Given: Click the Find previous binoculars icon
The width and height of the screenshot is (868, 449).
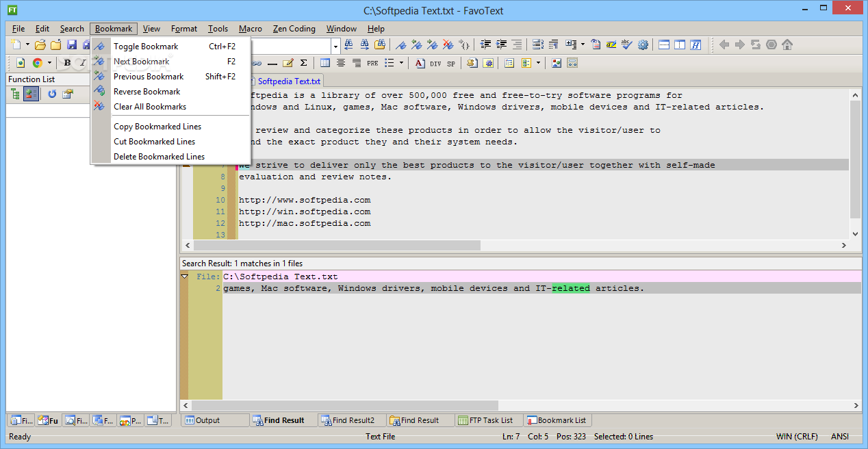Looking at the screenshot, I should pos(349,44).
